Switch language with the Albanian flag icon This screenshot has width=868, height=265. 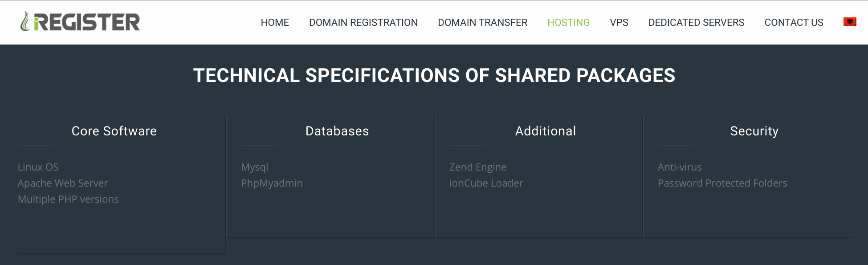pos(850,21)
